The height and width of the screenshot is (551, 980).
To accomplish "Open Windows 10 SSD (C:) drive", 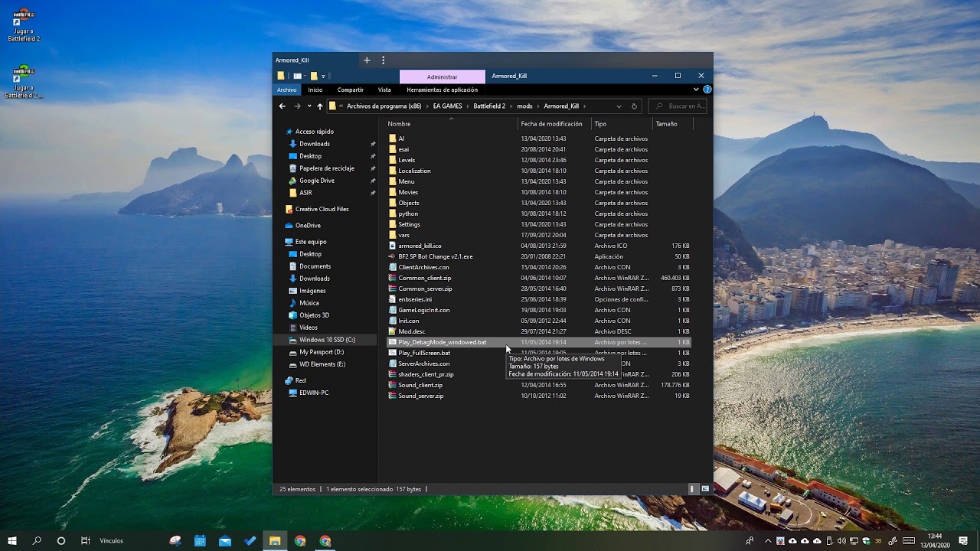I will [x=327, y=340].
